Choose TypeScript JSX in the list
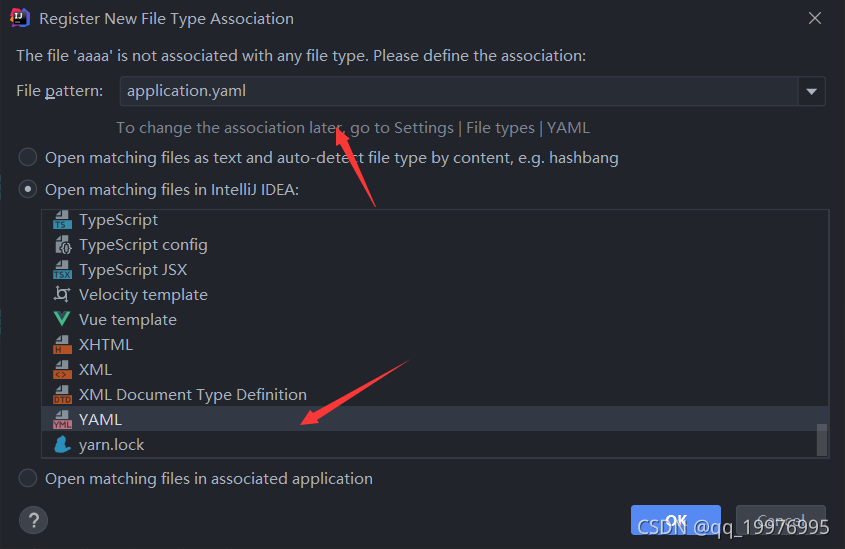This screenshot has height=549, width=845. coord(435,269)
